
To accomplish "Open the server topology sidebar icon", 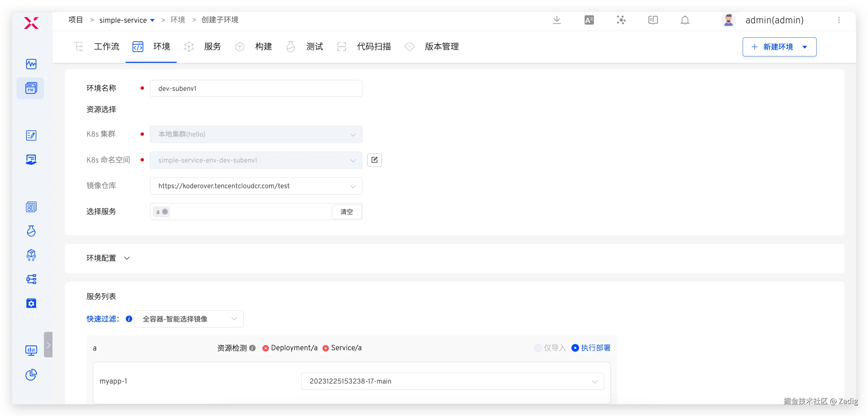I will [x=31, y=279].
